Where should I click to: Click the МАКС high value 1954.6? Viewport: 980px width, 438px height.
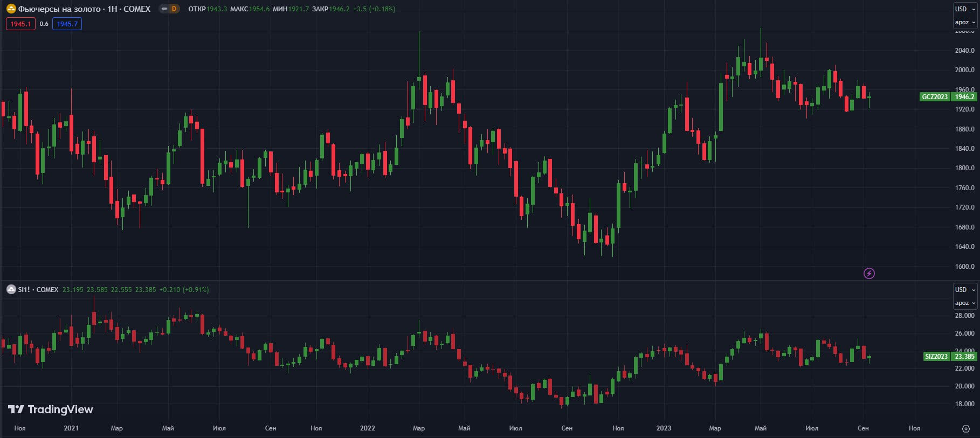click(259, 9)
